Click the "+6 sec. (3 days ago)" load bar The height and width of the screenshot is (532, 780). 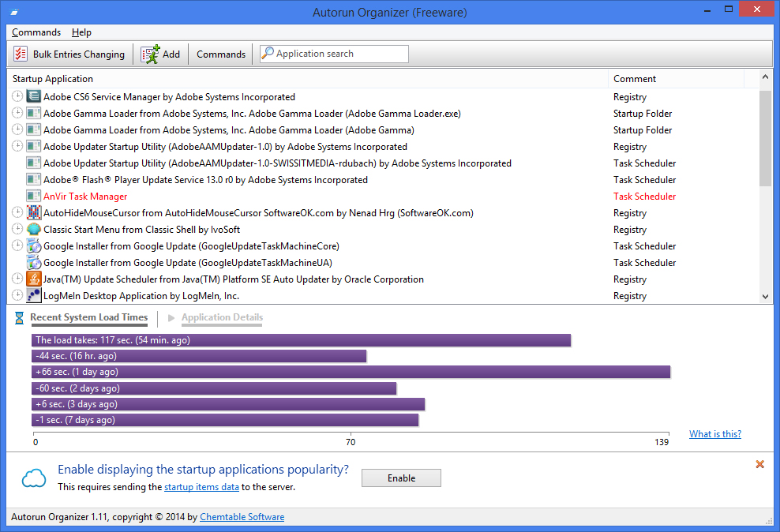click(228, 404)
